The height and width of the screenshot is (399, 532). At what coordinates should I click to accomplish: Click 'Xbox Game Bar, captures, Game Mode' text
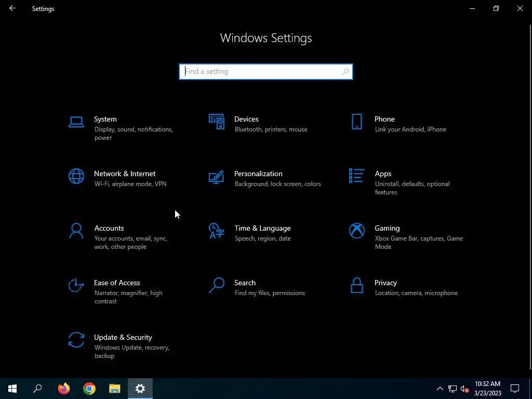click(419, 243)
